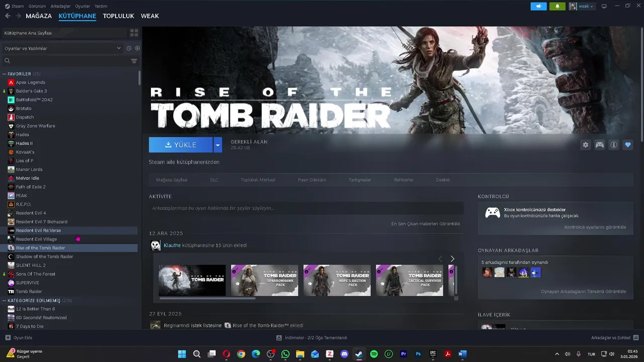The height and width of the screenshot is (362, 644).
Task: Open Tartışmalar tab
Action: pyautogui.click(x=360, y=180)
